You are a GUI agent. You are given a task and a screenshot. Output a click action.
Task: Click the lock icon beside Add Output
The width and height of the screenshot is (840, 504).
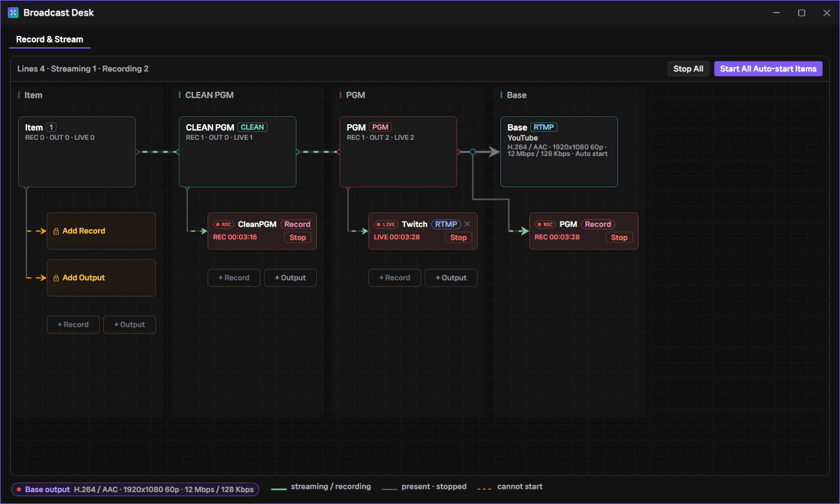(56, 278)
